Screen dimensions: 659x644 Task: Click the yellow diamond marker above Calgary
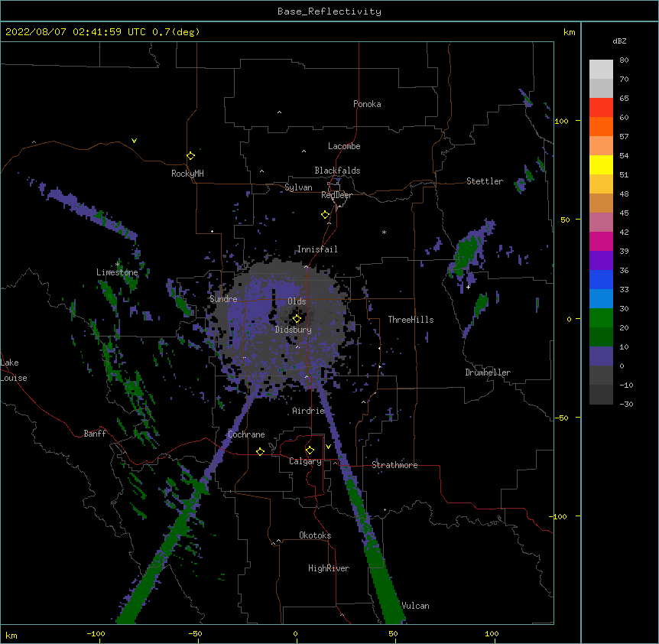pos(310,450)
